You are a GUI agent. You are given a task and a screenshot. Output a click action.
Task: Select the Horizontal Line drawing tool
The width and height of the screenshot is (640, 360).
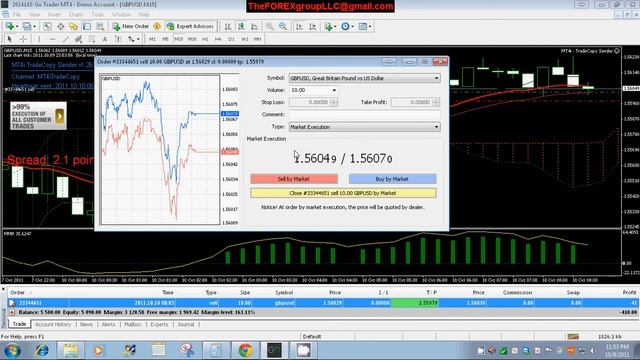point(52,39)
